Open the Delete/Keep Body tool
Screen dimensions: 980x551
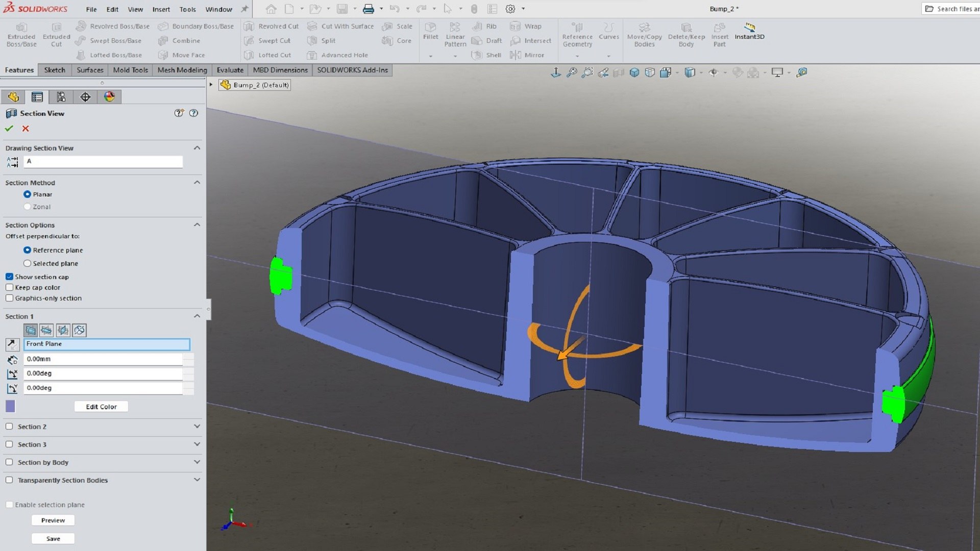[x=686, y=35]
